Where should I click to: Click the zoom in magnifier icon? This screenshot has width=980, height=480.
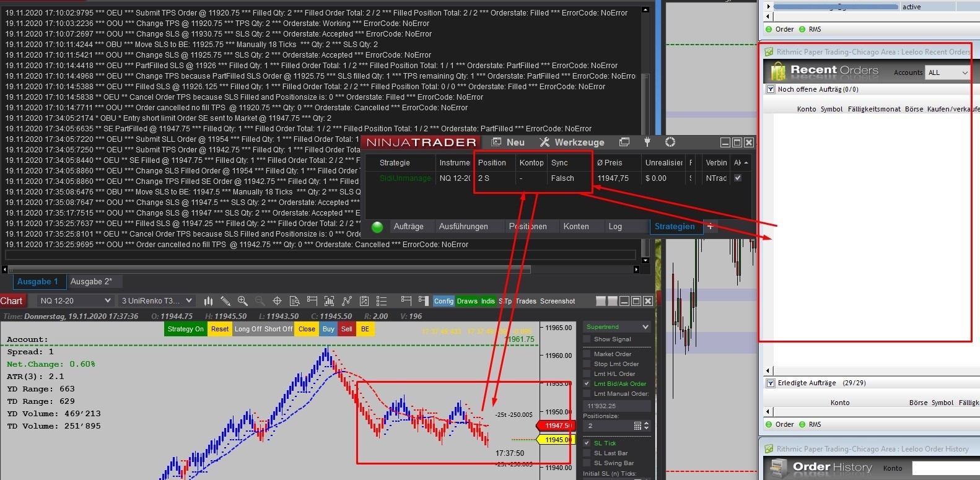coord(243,301)
